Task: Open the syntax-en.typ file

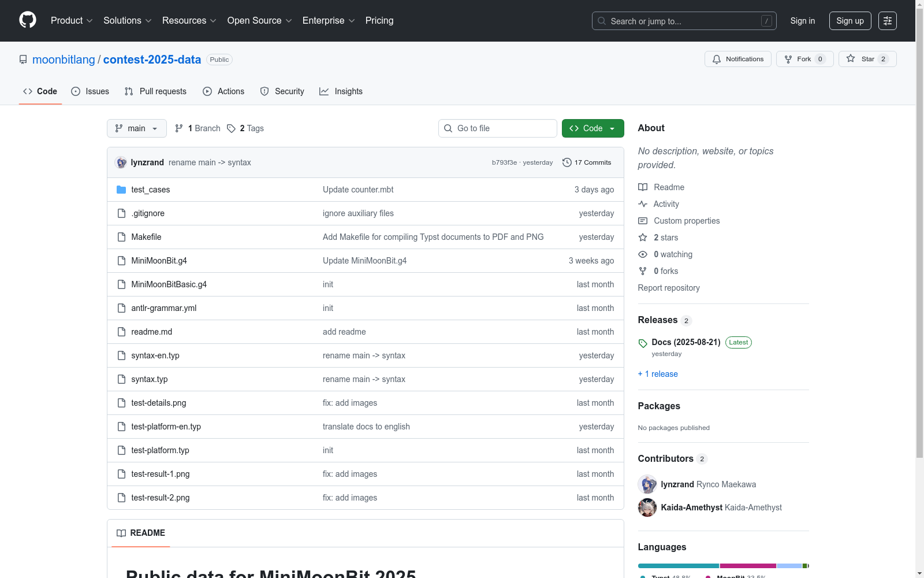Action: pyautogui.click(x=155, y=355)
